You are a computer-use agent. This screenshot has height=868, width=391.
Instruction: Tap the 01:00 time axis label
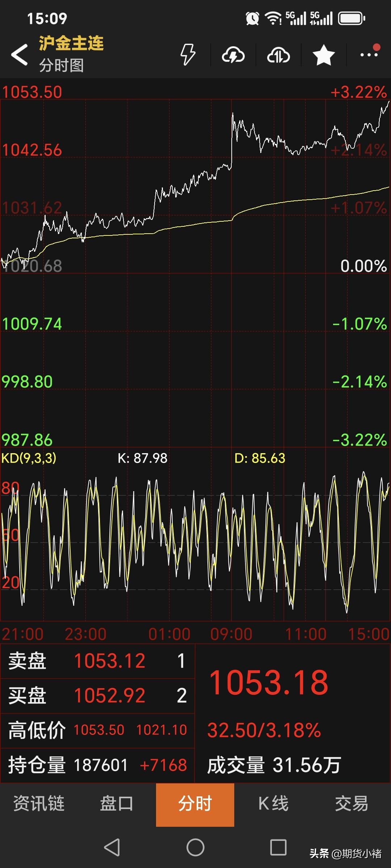169,634
